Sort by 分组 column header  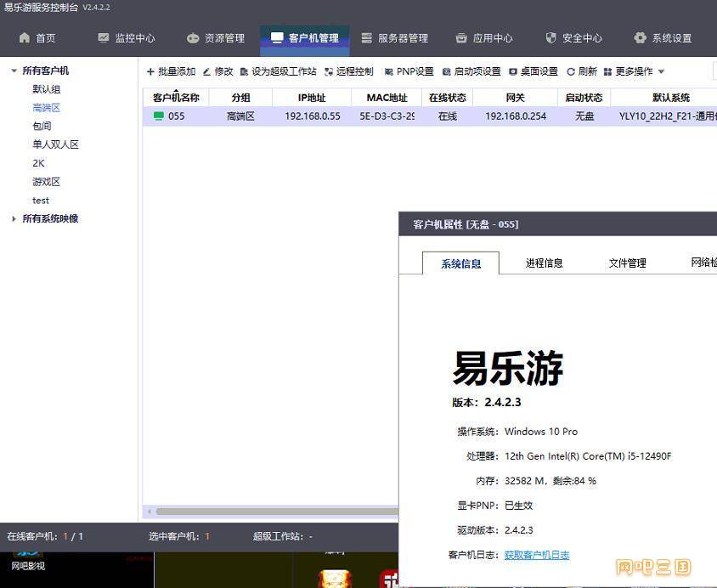240,98
